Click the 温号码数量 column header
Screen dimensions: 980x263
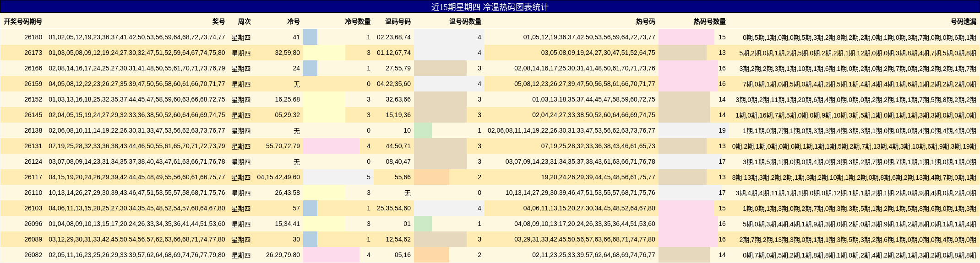point(465,21)
